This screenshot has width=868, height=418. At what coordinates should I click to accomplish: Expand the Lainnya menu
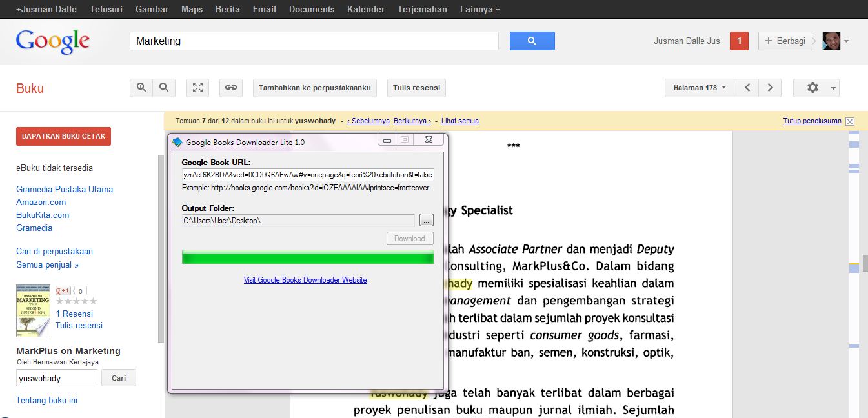(479, 9)
